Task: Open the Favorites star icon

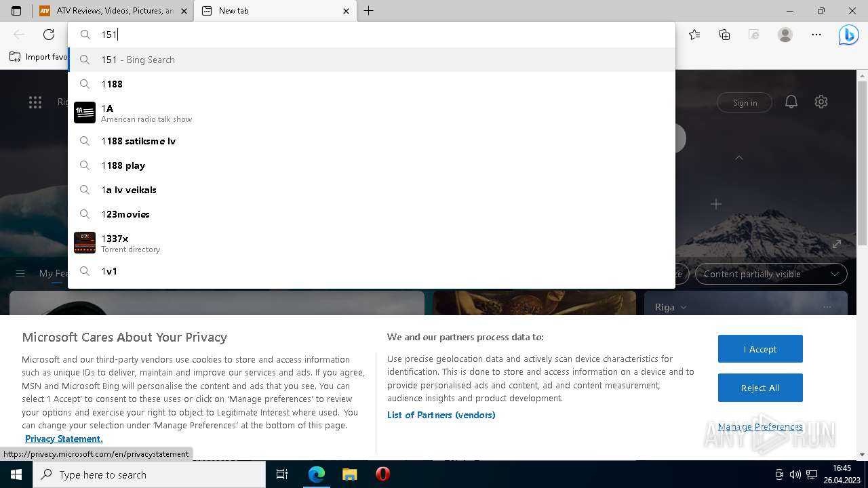Action: coord(694,35)
